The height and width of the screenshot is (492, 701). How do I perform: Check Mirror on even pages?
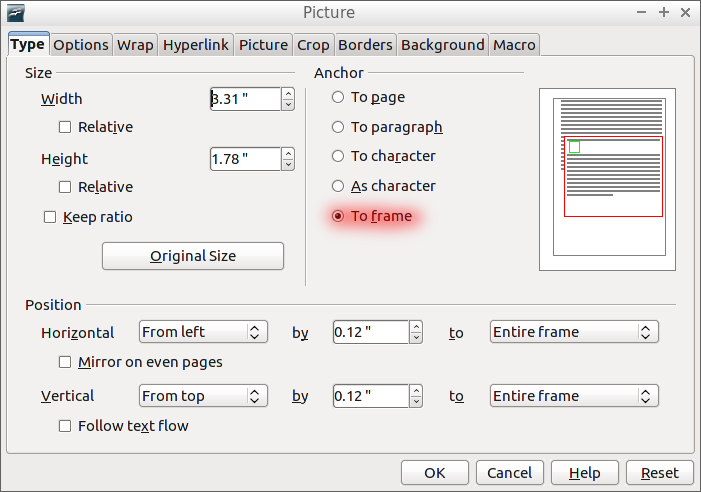tap(65, 362)
